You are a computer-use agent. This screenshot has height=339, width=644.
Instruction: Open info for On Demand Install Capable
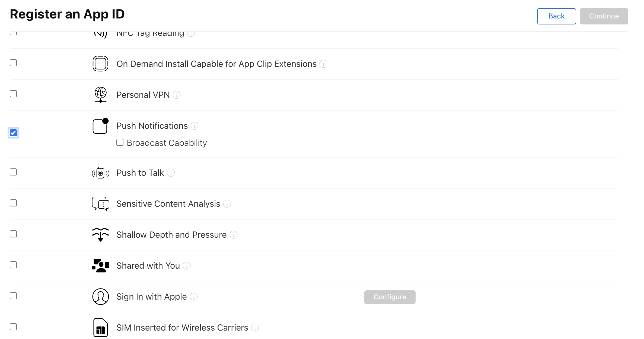click(x=323, y=64)
